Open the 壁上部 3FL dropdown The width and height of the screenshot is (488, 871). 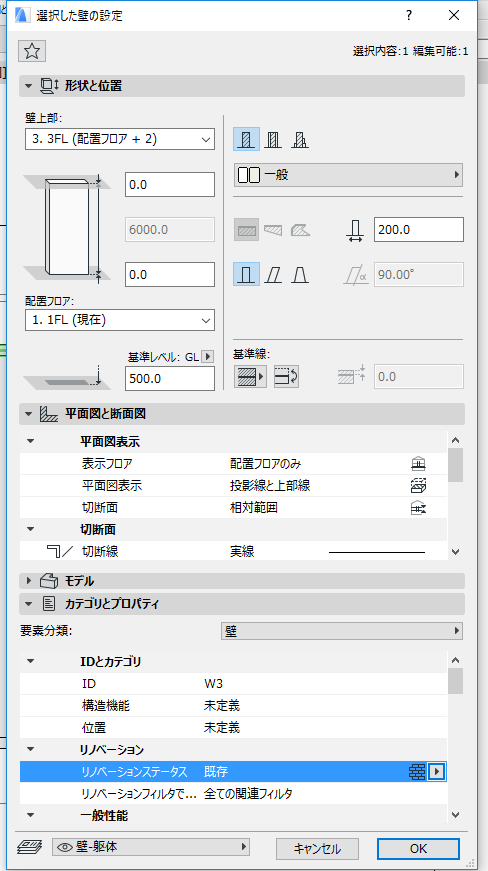point(120,139)
